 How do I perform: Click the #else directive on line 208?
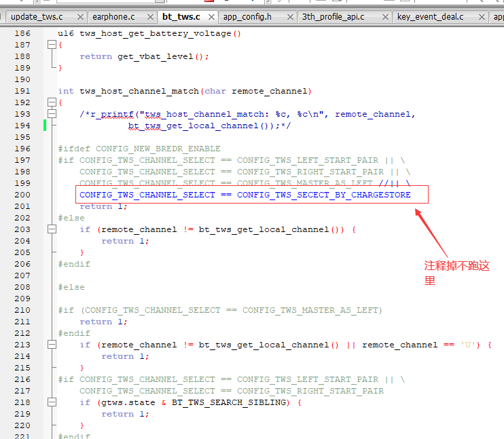click(x=71, y=287)
